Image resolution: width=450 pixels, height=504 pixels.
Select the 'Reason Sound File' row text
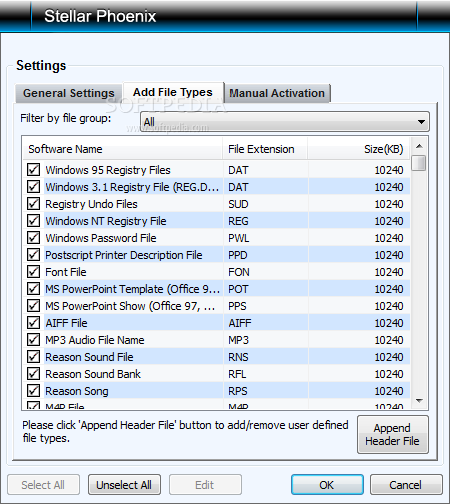pos(89,357)
